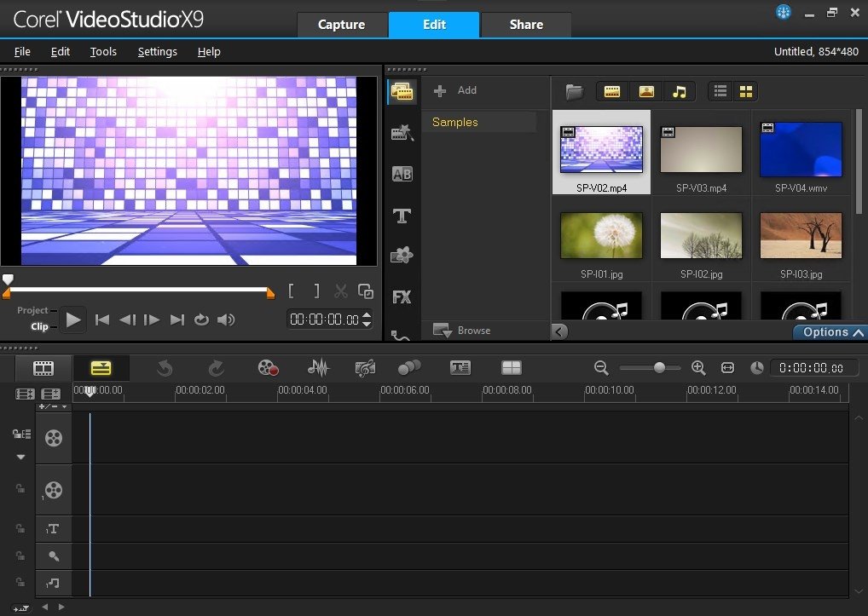Open the Edit menu

[x=61, y=51]
